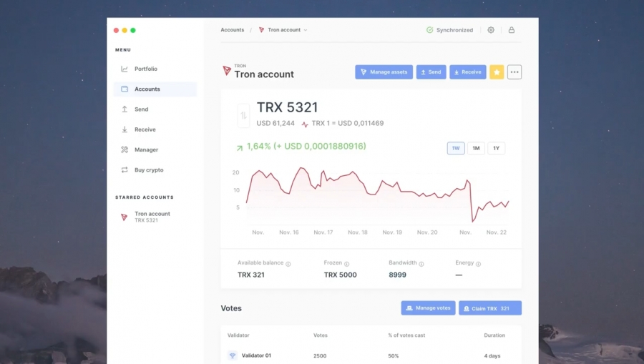Click Validator 01 name in votes table
This screenshot has height=364, width=644.
pos(256,355)
